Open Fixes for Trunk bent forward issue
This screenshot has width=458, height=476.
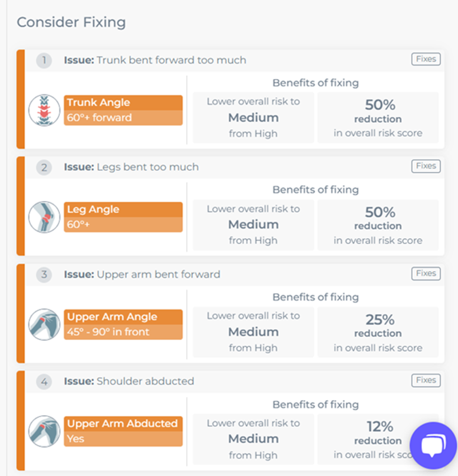coord(426,59)
